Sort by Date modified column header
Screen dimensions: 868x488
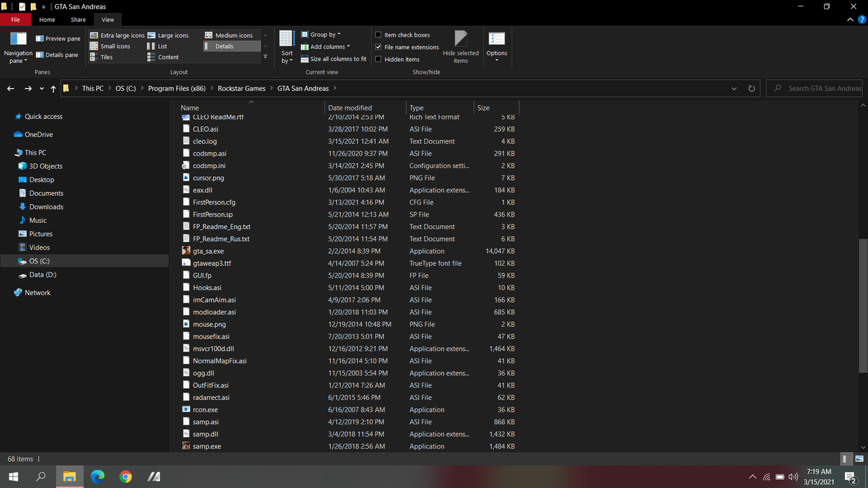coord(366,108)
